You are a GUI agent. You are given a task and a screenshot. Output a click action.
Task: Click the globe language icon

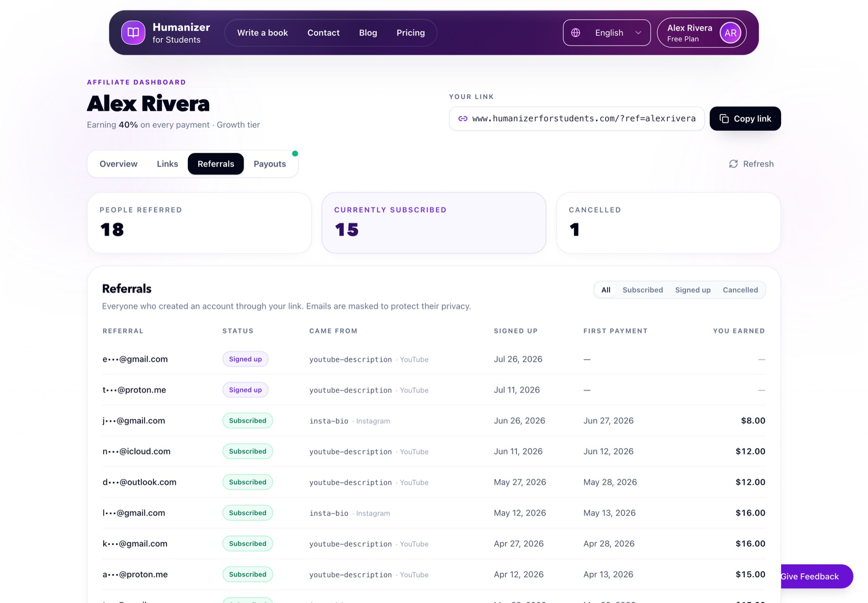(x=576, y=33)
